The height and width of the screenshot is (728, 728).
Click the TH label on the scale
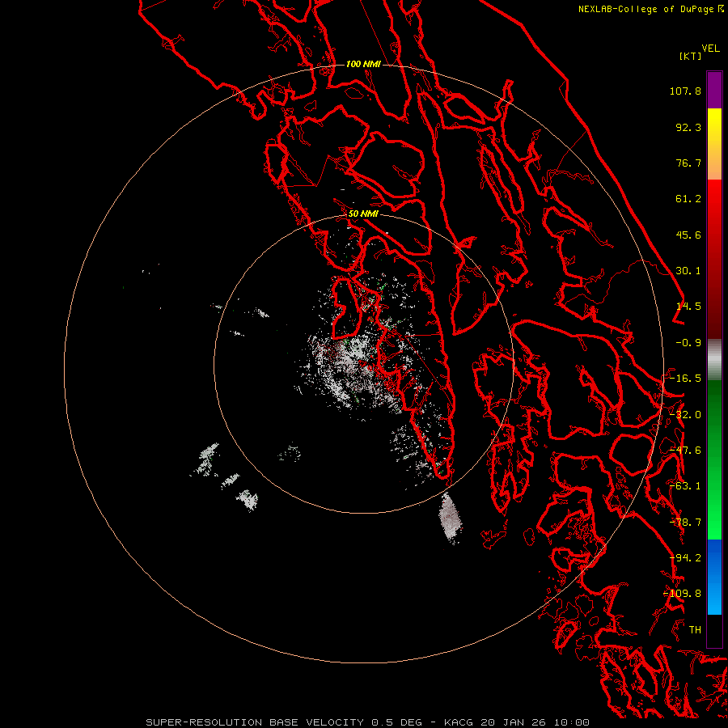695,630
